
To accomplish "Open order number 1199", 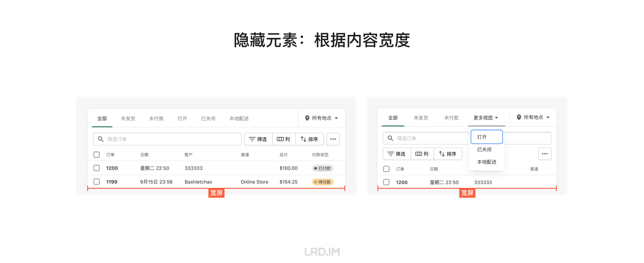I will [112, 182].
